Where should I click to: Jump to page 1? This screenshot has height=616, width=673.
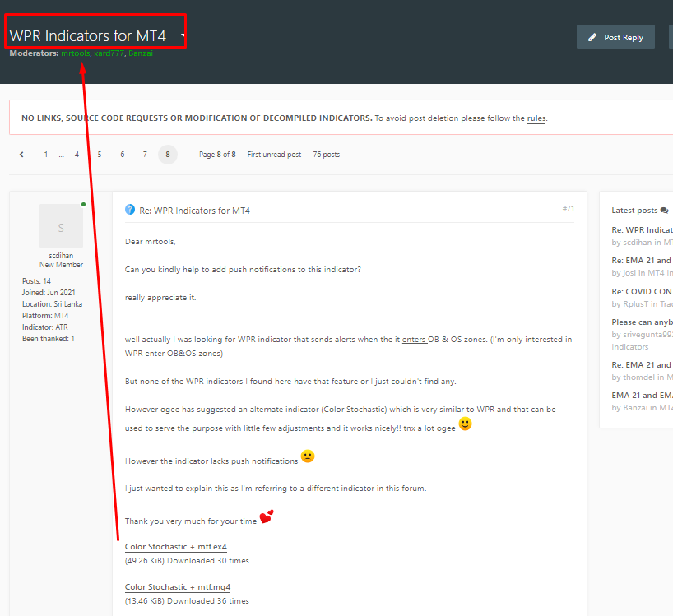(x=46, y=155)
